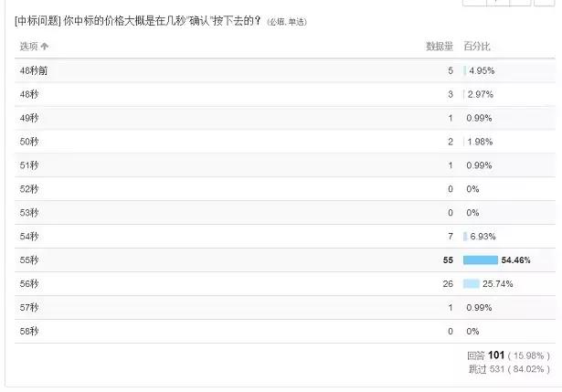Image resolution: width=562 pixels, height=392 pixels.
Task: Select the 48秒 option label
Action: tap(29, 94)
